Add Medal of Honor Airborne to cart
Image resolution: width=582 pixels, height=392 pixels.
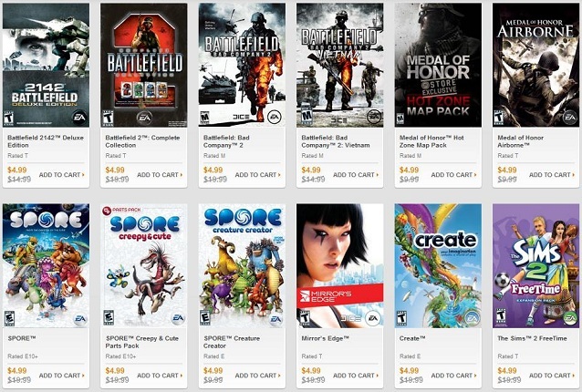coord(552,175)
